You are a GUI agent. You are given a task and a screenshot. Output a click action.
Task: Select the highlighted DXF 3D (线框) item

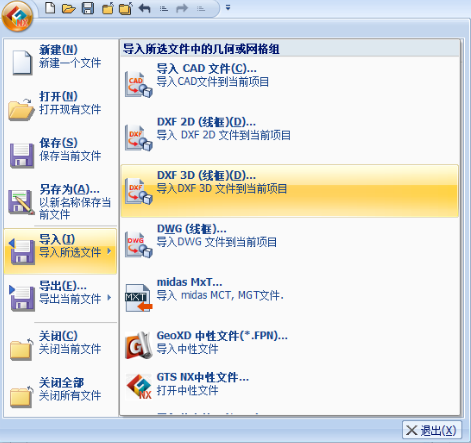[290, 191]
